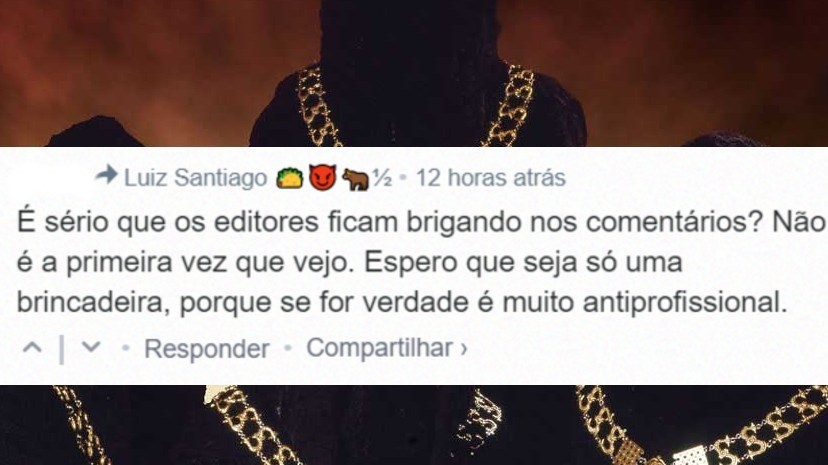Open the "12 horas atrás" timestamp permalink
This screenshot has width=828, height=465.
(x=491, y=178)
